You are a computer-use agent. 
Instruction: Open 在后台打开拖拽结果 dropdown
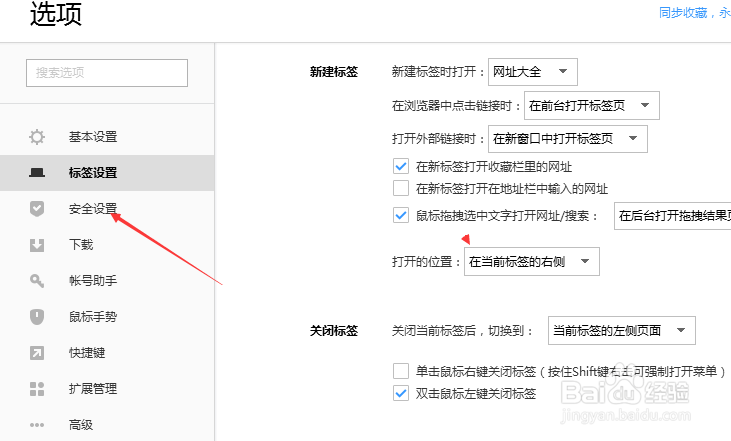pos(672,216)
